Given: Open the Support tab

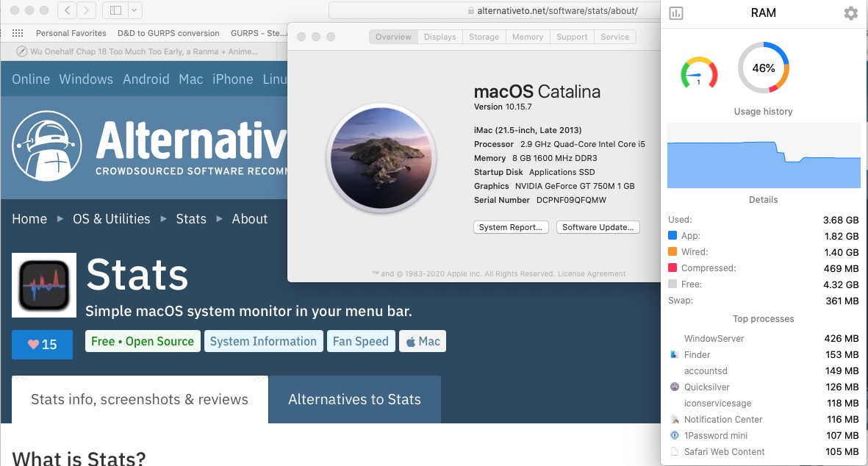Looking at the screenshot, I should pyautogui.click(x=572, y=37).
